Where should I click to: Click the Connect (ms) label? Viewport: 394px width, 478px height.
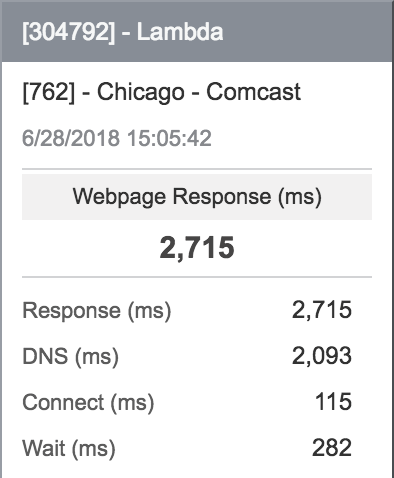point(88,402)
